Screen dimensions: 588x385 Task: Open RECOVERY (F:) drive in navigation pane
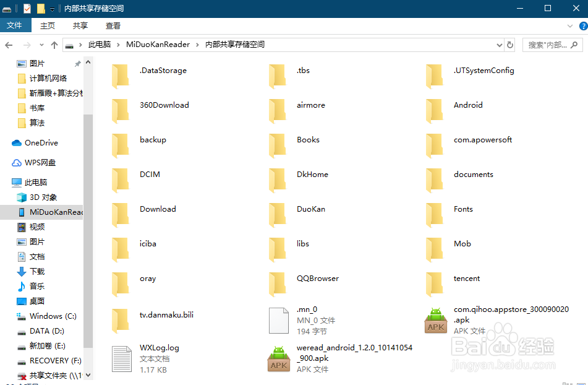point(49,361)
